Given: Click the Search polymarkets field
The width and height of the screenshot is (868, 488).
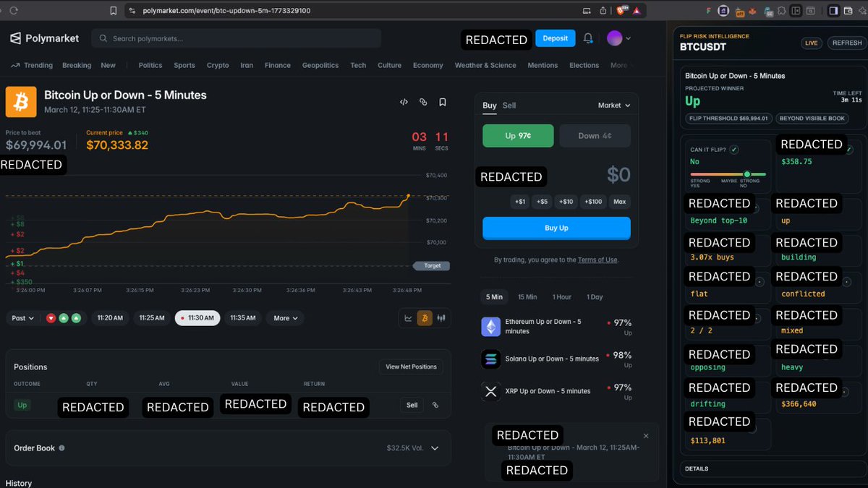Looking at the screenshot, I should (x=237, y=38).
